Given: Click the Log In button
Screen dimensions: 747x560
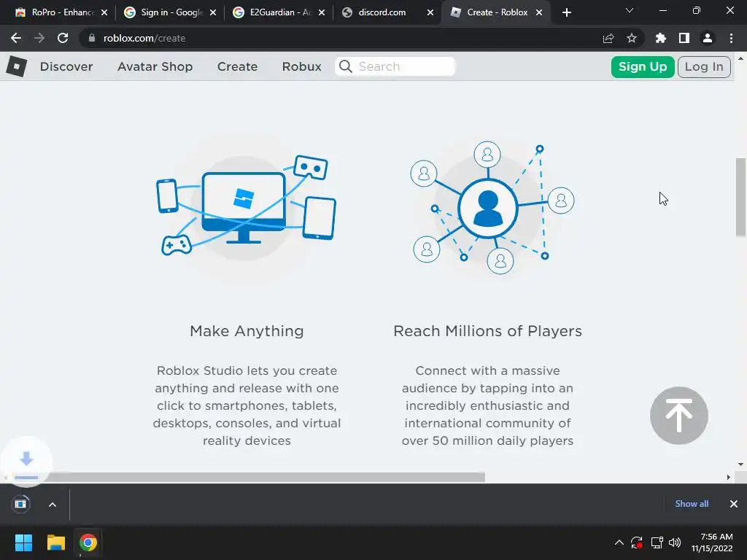Looking at the screenshot, I should [x=704, y=66].
